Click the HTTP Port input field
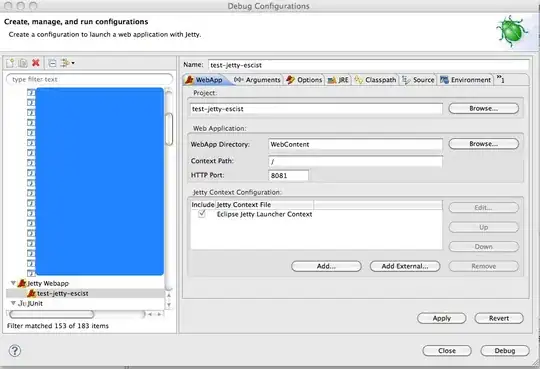The width and height of the screenshot is (540, 369). [289, 175]
